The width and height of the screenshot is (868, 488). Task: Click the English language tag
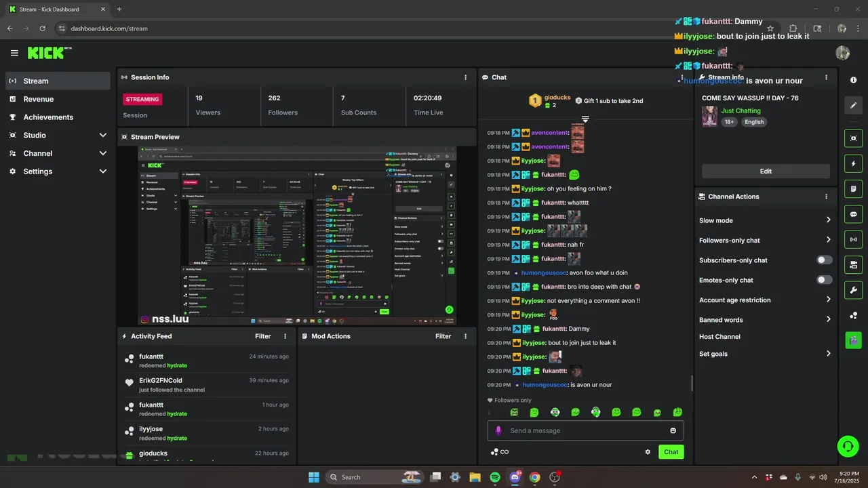pos(753,122)
